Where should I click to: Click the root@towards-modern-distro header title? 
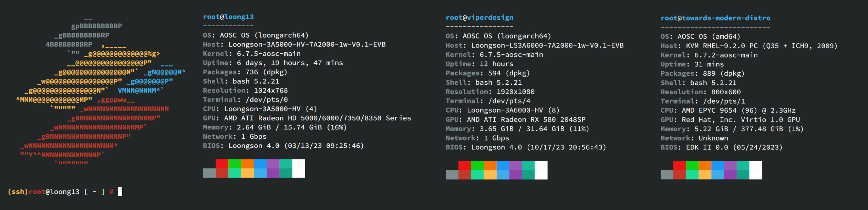click(715, 18)
